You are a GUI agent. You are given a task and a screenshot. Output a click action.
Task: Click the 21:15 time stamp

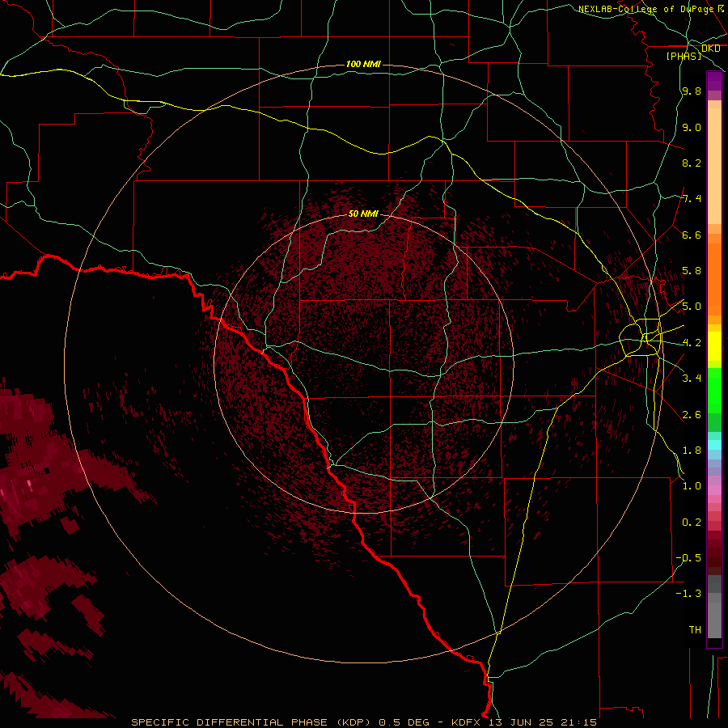click(x=578, y=722)
